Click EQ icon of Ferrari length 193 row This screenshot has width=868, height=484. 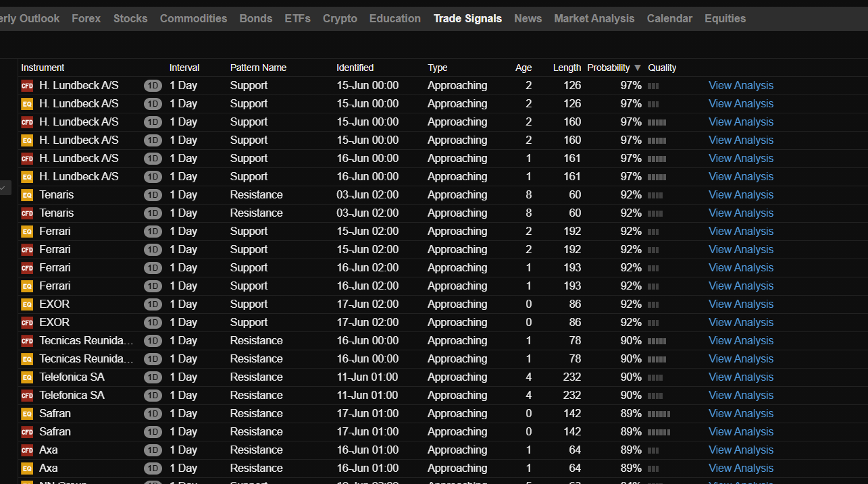coord(27,286)
